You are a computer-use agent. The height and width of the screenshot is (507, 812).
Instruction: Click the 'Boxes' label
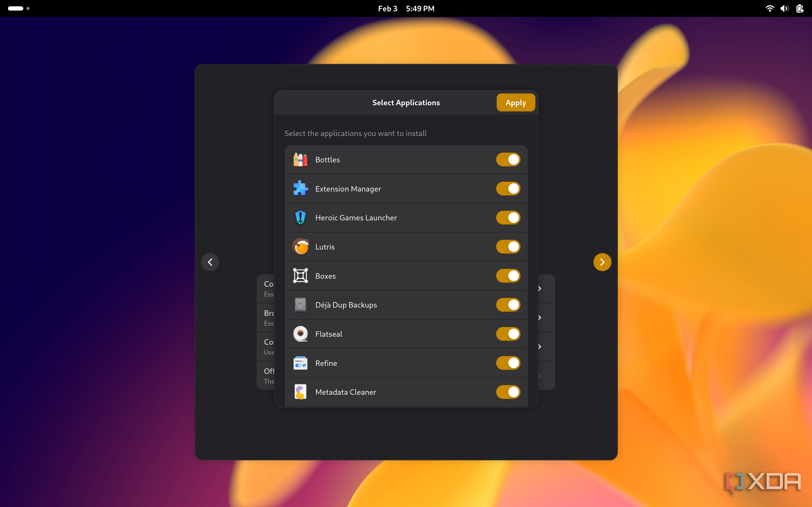(326, 276)
